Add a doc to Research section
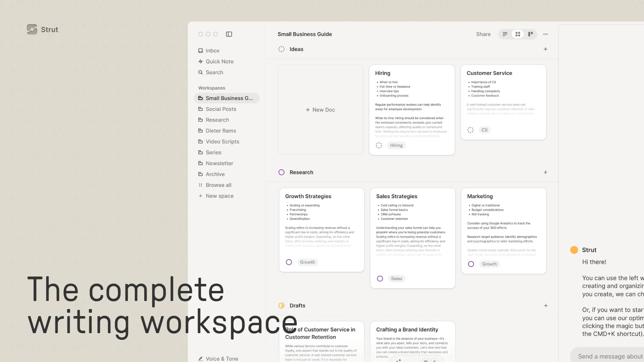This screenshot has height=362, width=644. (545, 172)
